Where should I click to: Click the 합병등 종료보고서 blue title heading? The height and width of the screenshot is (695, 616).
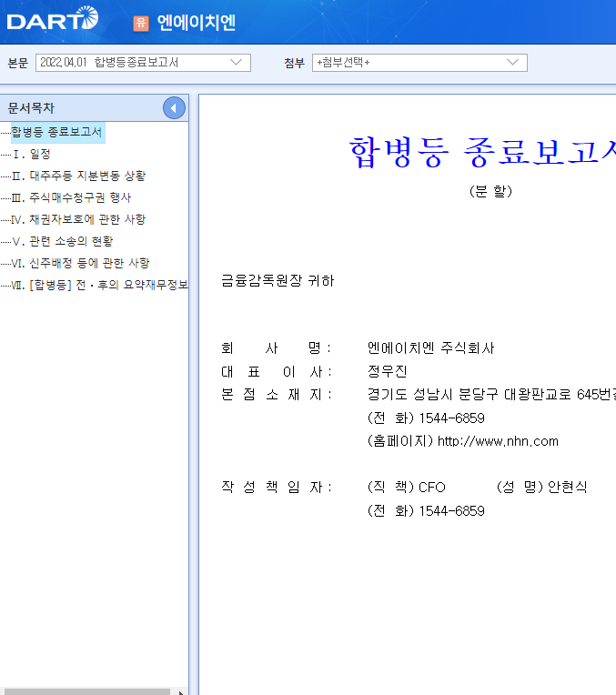(482, 152)
